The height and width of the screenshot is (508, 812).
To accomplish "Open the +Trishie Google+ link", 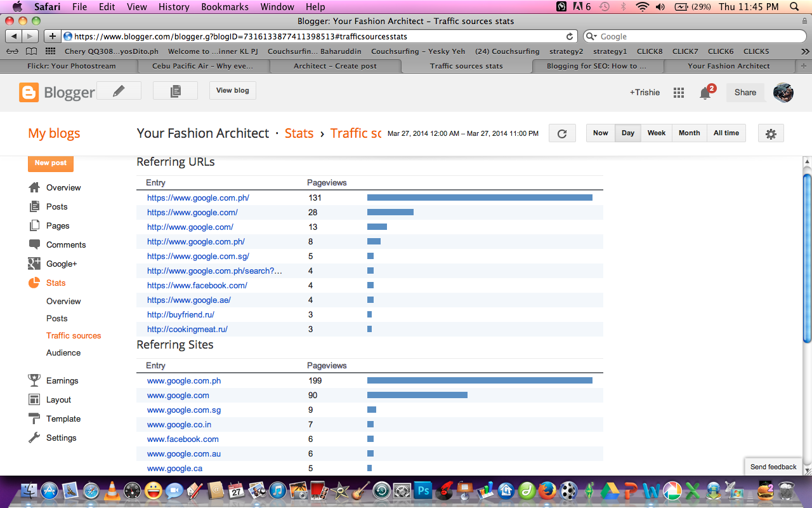I will (x=645, y=93).
